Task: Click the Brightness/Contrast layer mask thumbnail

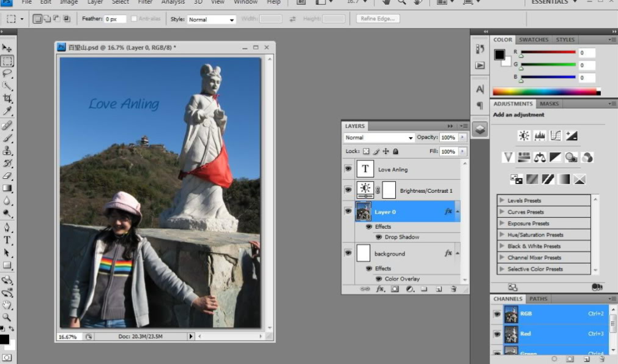Action: (389, 190)
